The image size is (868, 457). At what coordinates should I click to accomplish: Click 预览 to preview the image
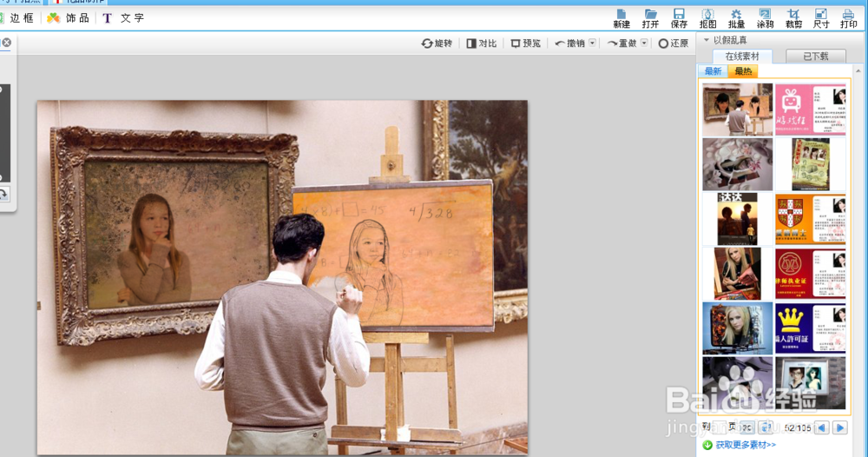pyautogui.click(x=525, y=43)
